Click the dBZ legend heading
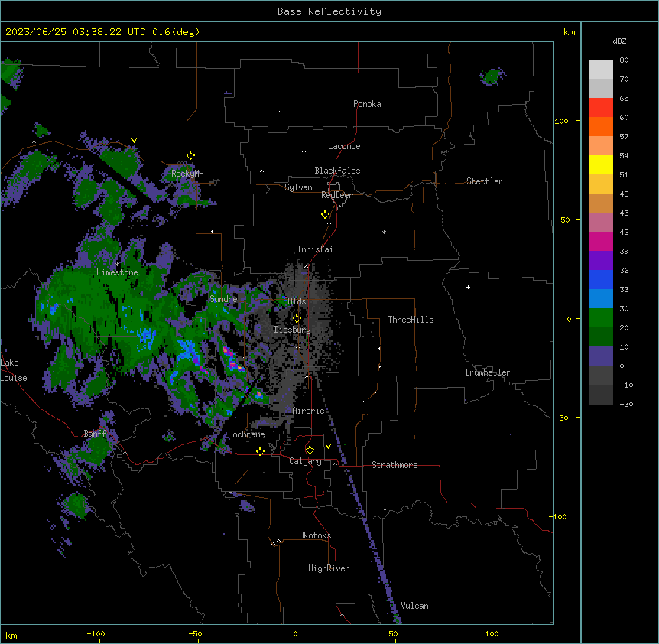 coord(619,41)
